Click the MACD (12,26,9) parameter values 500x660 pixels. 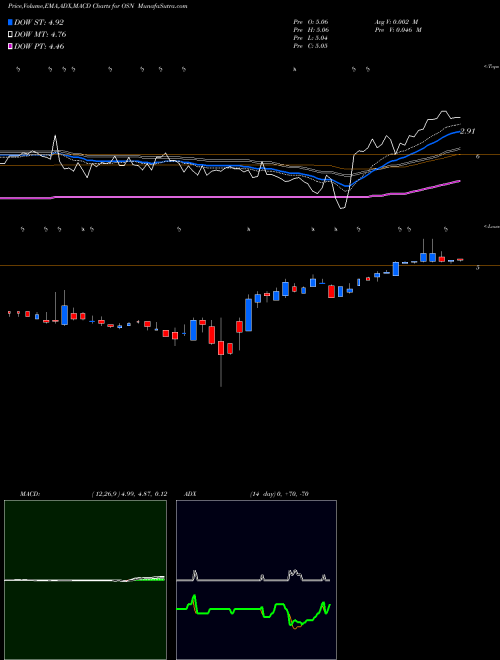[129, 494]
